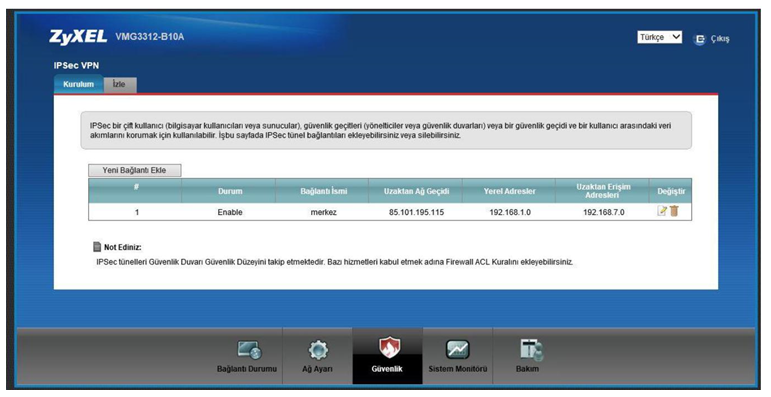Open Sistem Monitörü chart icon
771x397 pixels.
click(457, 350)
